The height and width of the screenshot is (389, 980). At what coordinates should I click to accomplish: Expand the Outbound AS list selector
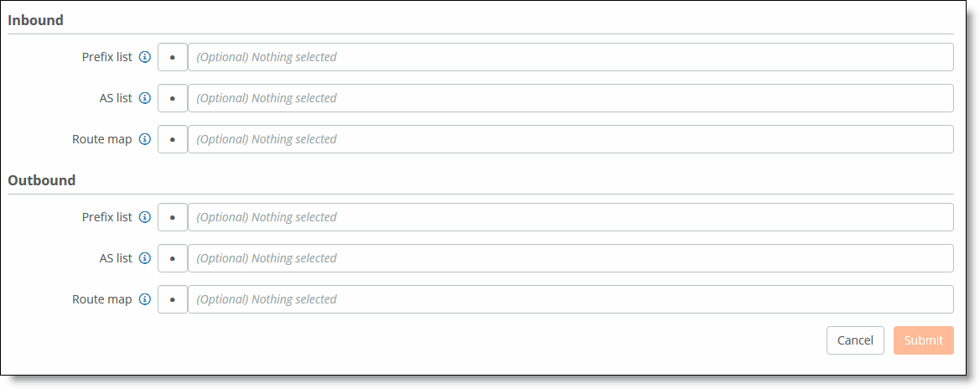coord(570,258)
